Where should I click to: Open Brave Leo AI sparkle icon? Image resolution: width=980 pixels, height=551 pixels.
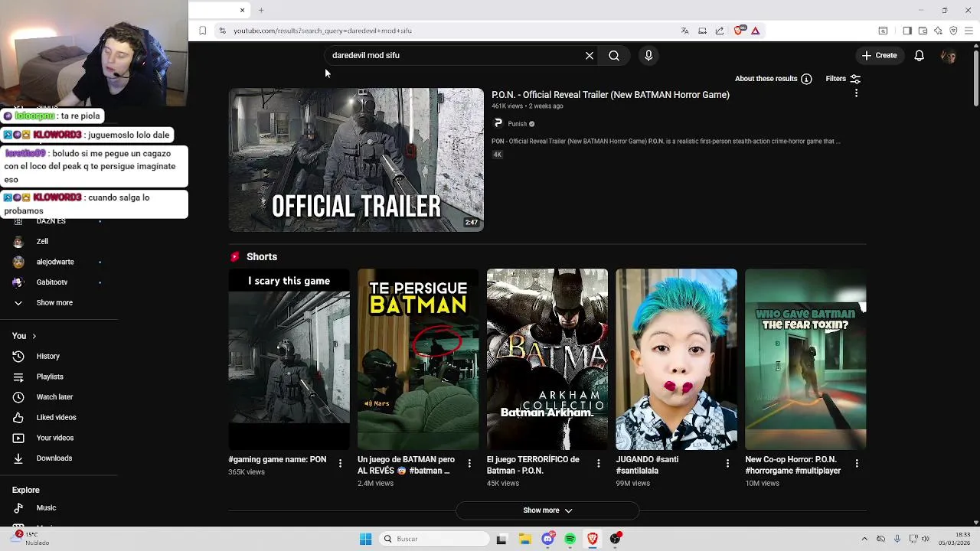(x=938, y=31)
